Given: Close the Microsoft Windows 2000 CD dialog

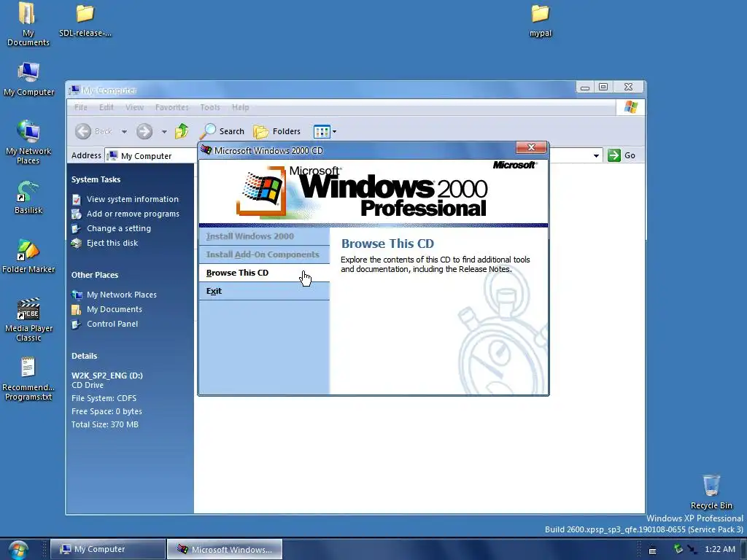Looking at the screenshot, I should point(531,147).
